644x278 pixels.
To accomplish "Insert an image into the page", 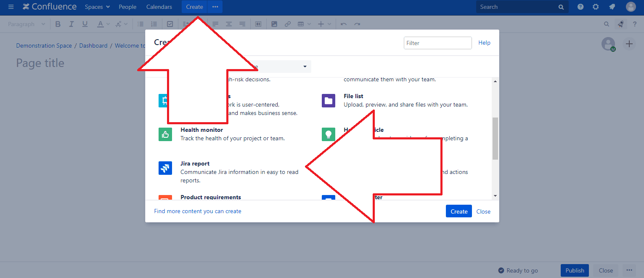I will [274, 24].
